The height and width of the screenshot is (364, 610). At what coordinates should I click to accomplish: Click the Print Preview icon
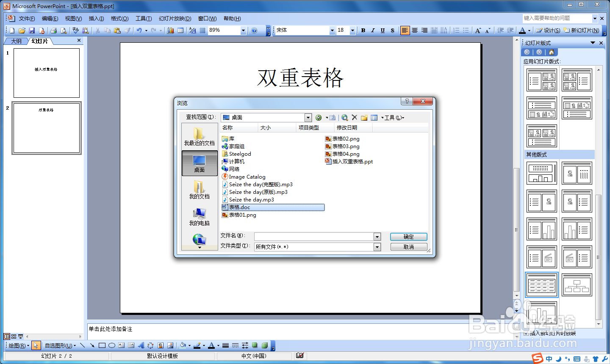tap(64, 30)
